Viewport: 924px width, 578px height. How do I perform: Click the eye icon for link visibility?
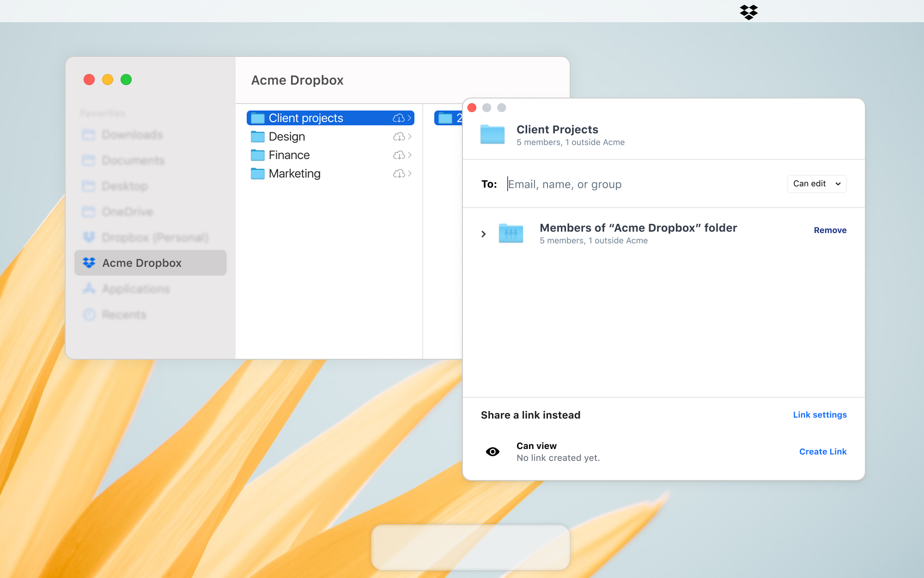[x=493, y=451]
